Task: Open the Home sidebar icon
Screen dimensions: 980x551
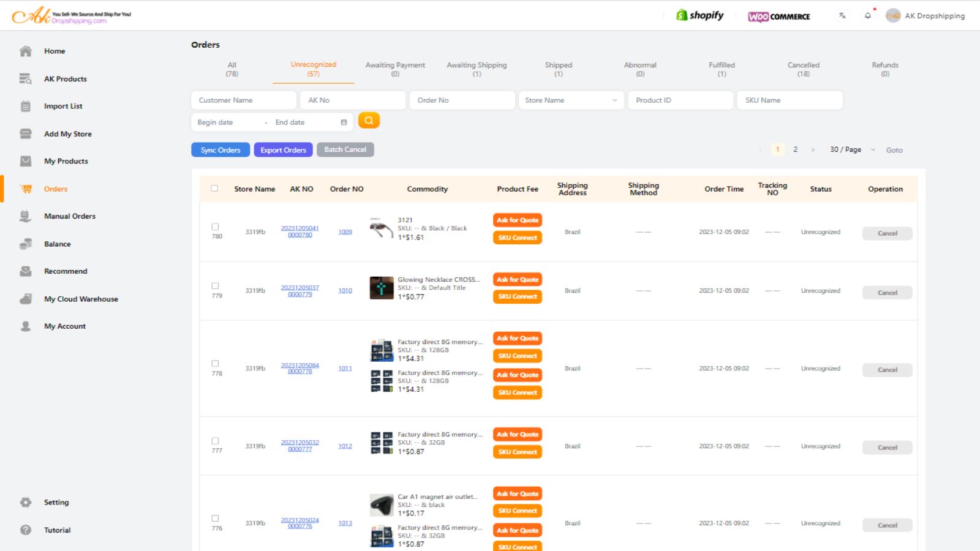Action: (x=26, y=51)
